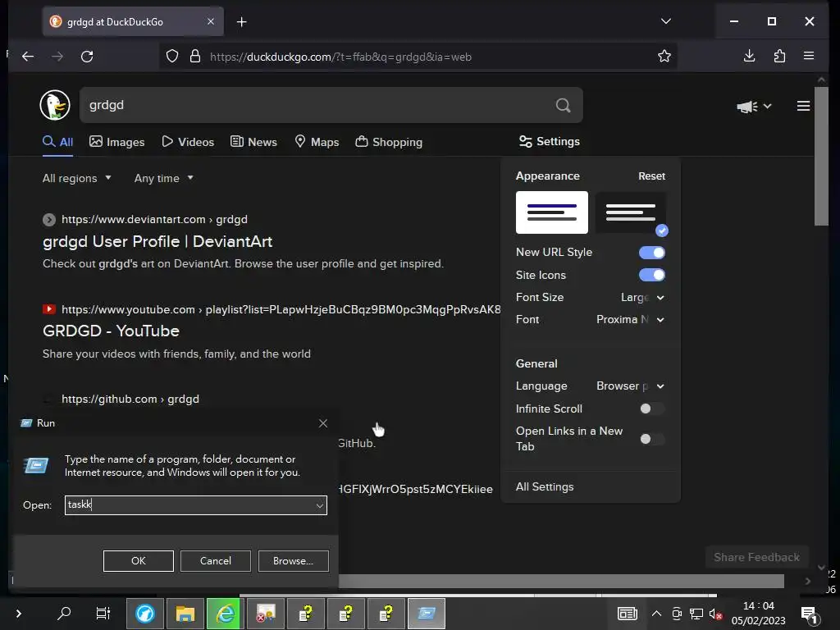Open the Language dropdown
Image resolution: width=840 pixels, height=630 pixels.
(631, 386)
